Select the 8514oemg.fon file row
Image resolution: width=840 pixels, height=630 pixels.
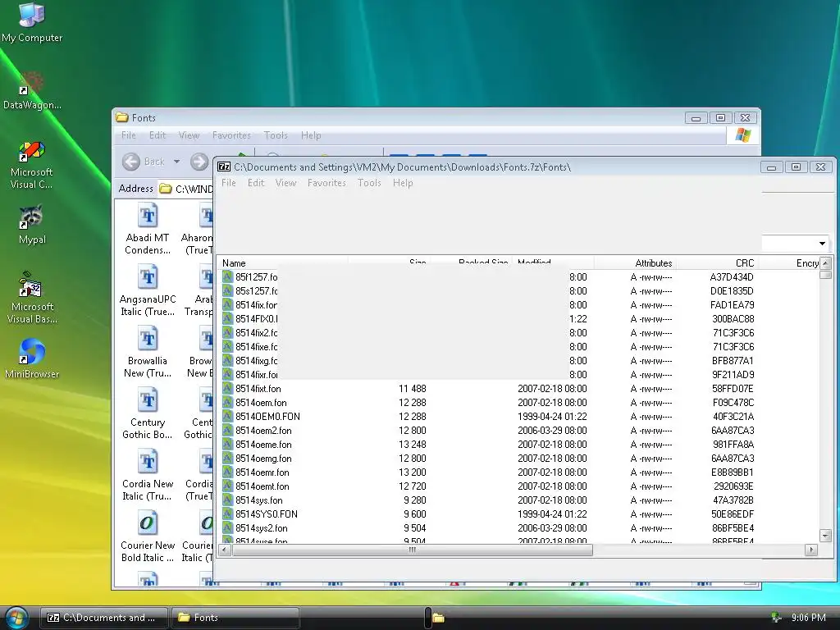click(x=518, y=458)
